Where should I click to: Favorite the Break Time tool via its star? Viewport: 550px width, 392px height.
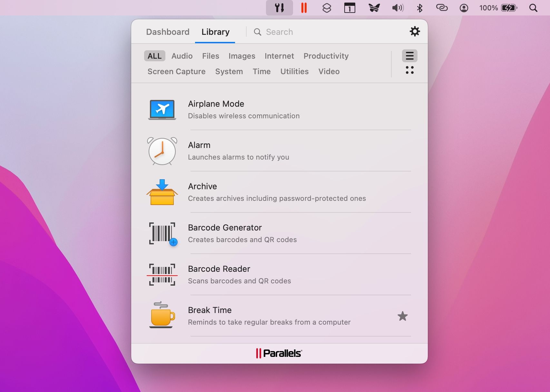(403, 316)
